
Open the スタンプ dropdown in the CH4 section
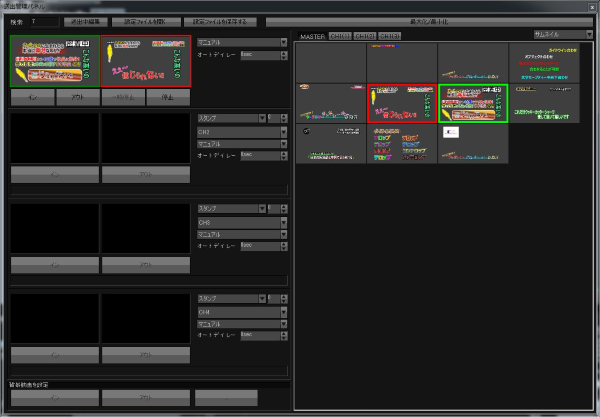[232, 298]
